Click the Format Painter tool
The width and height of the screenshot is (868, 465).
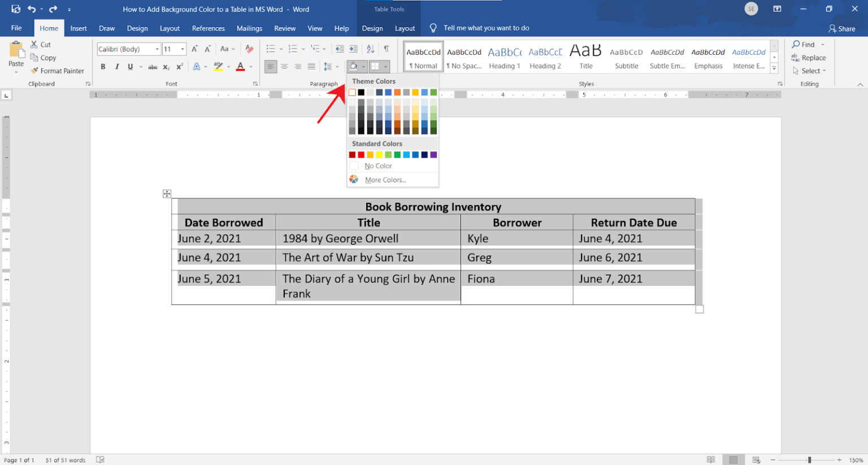pyautogui.click(x=57, y=71)
